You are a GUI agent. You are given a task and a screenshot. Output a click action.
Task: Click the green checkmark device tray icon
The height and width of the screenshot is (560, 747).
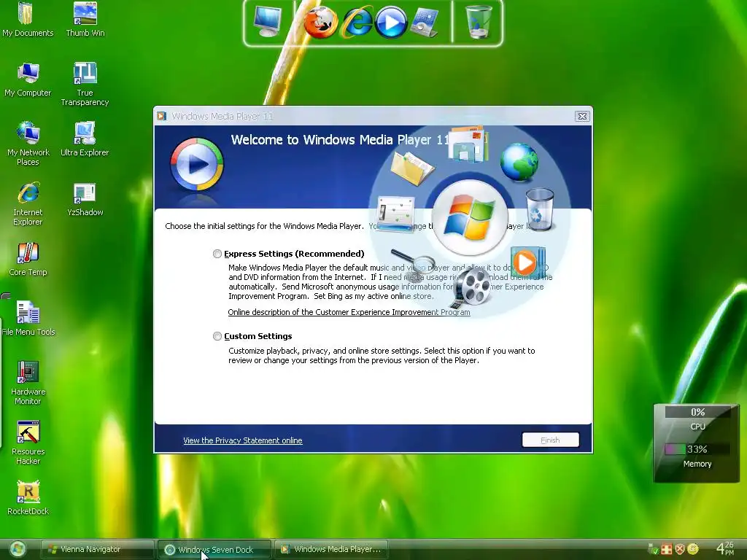(653, 549)
